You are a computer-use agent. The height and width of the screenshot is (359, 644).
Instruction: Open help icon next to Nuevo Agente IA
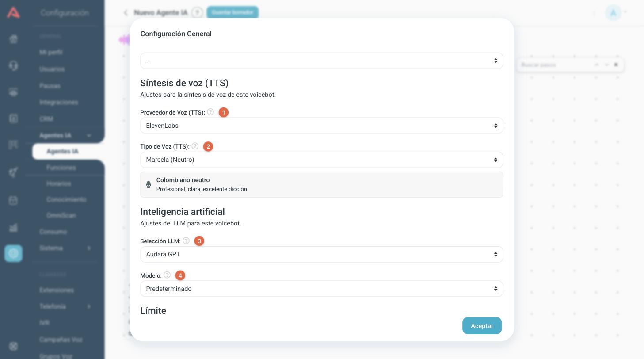point(198,12)
